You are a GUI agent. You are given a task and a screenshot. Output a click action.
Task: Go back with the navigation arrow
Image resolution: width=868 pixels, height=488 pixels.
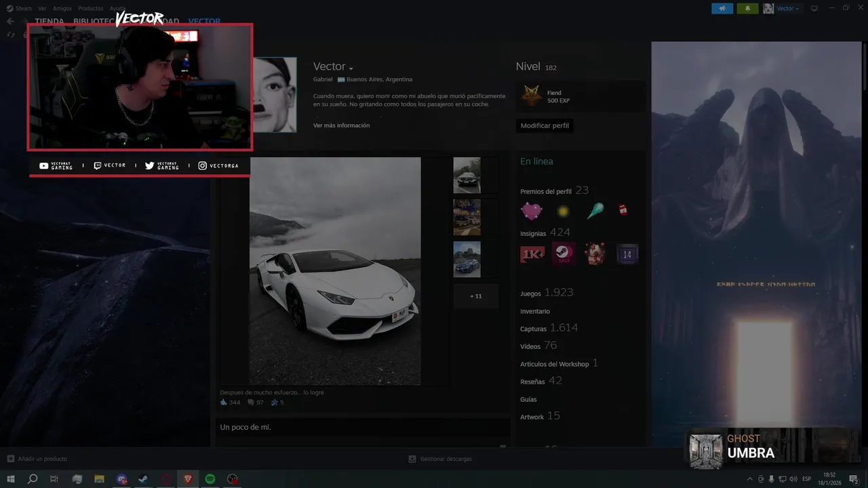coord(10,21)
